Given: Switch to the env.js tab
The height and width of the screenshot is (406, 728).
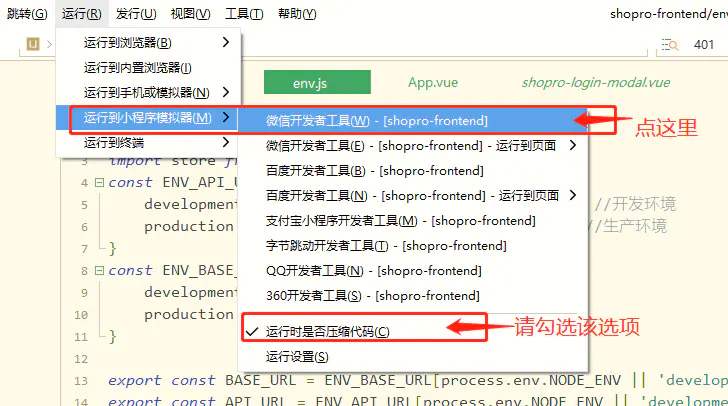Looking at the screenshot, I should [x=317, y=82].
